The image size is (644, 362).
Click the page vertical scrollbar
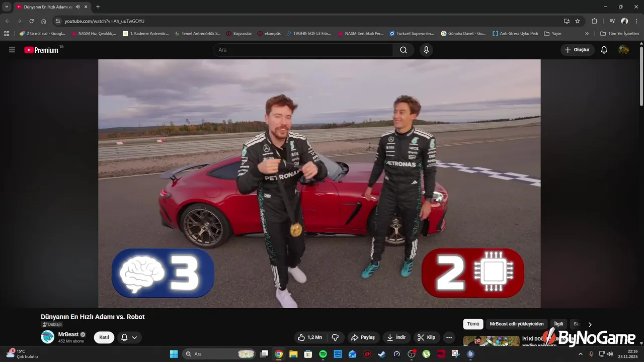pyautogui.click(x=641, y=75)
